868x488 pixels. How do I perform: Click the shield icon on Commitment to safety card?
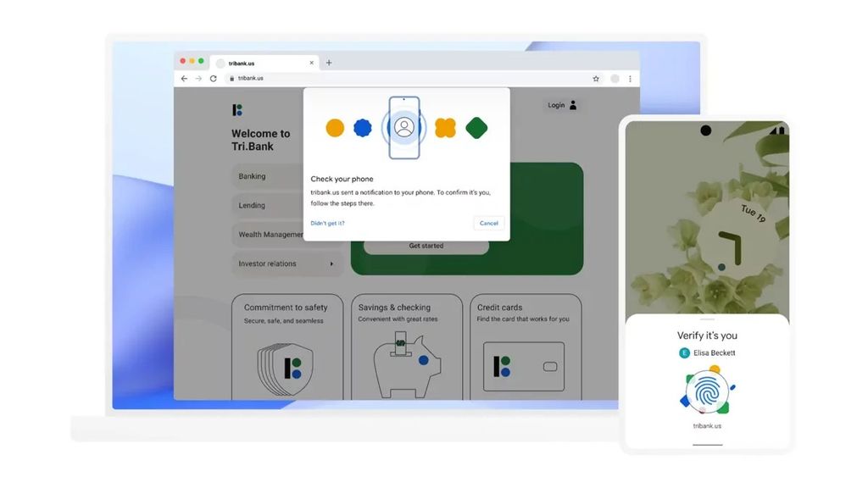point(287,366)
